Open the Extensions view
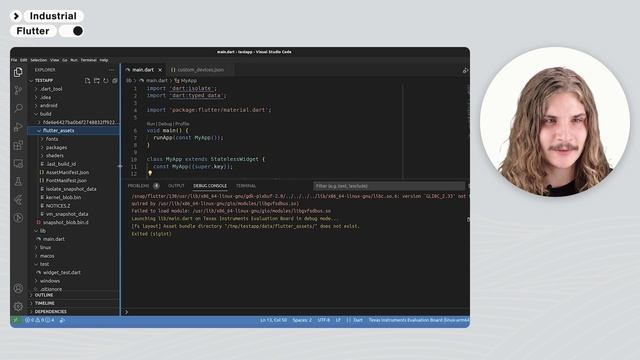The width and height of the screenshot is (640, 360). [x=18, y=145]
